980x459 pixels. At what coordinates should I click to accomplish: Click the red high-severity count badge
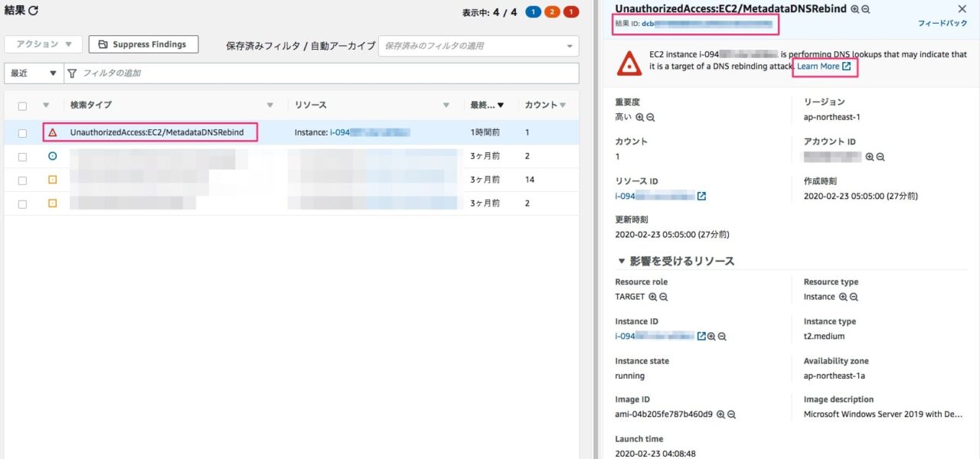570,12
